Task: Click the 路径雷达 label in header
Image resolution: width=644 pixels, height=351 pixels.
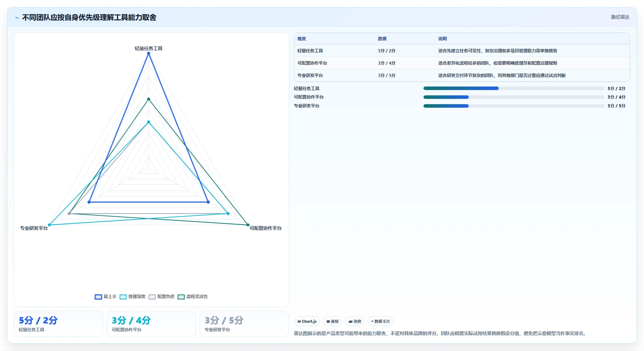Action: (620, 17)
